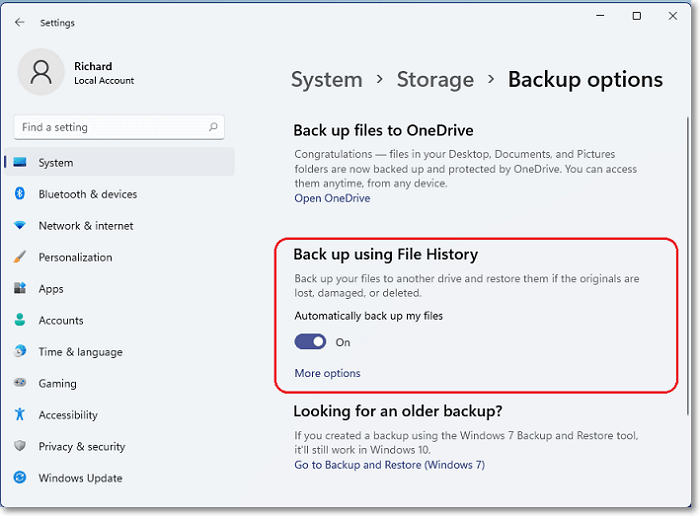
Task: Click the search magnifier icon
Action: (213, 128)
